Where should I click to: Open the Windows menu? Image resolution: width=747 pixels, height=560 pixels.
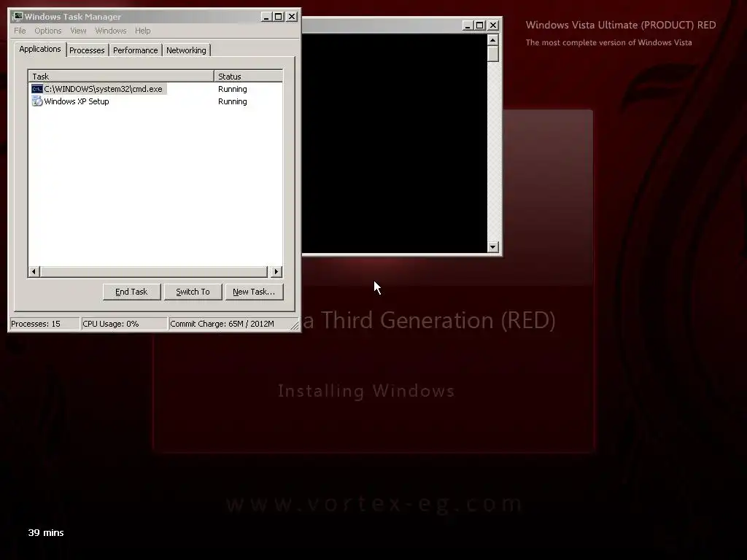111,31
